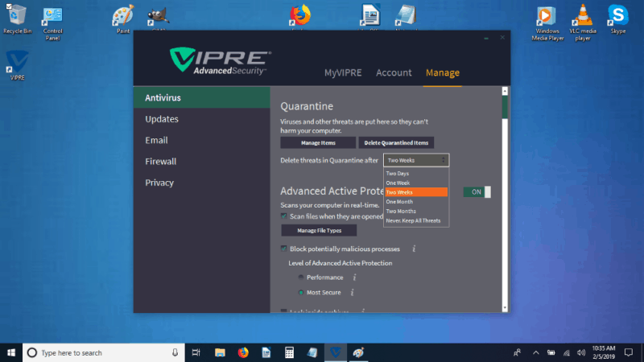Collapse the Delete threats in Quarantine dropdown
Viewport: 644px width, 362px height.
[x=416, y=160]
